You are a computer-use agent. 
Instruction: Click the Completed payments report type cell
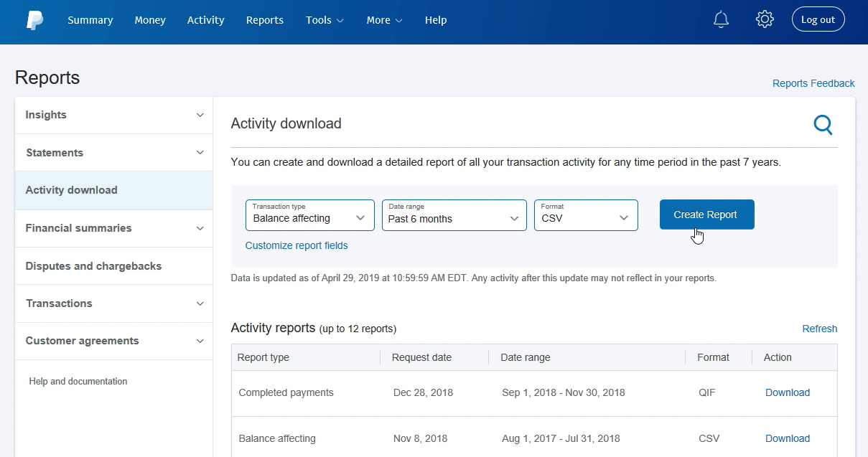(286, 392)
